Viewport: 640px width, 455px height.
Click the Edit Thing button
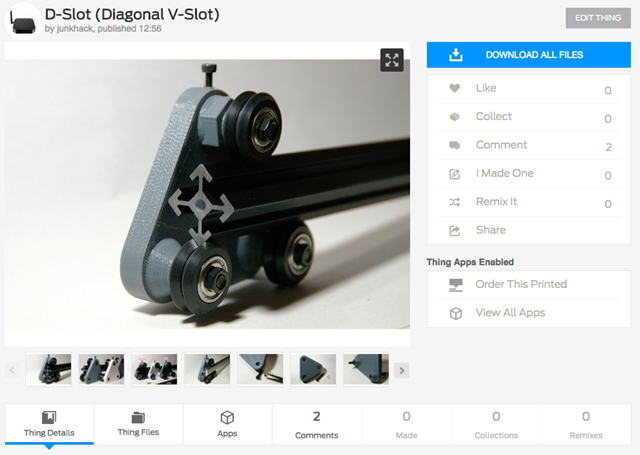598,18
